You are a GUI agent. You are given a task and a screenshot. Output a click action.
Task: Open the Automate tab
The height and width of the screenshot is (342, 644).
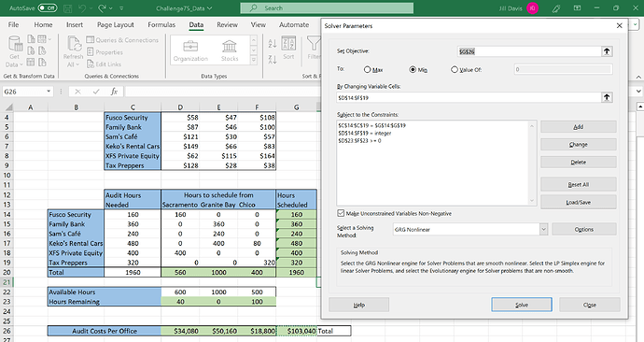(294, 24)
